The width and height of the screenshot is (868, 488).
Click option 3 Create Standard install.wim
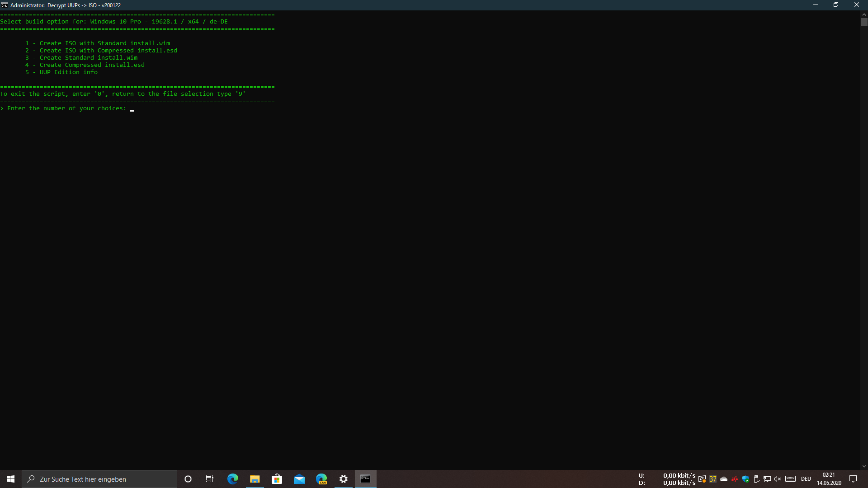click(x=81, y=58)
